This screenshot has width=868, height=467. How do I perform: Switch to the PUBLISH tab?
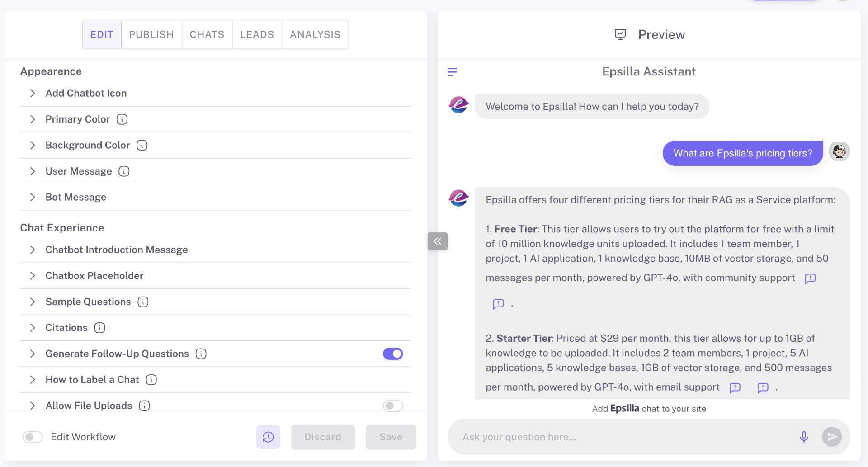[x=151, y=34]
